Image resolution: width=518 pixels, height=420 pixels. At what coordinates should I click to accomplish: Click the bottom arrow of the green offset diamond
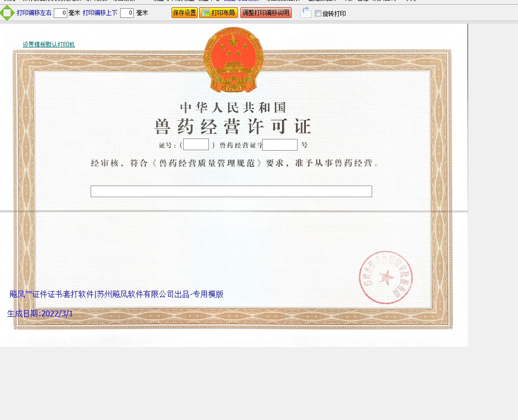(7, 18)
